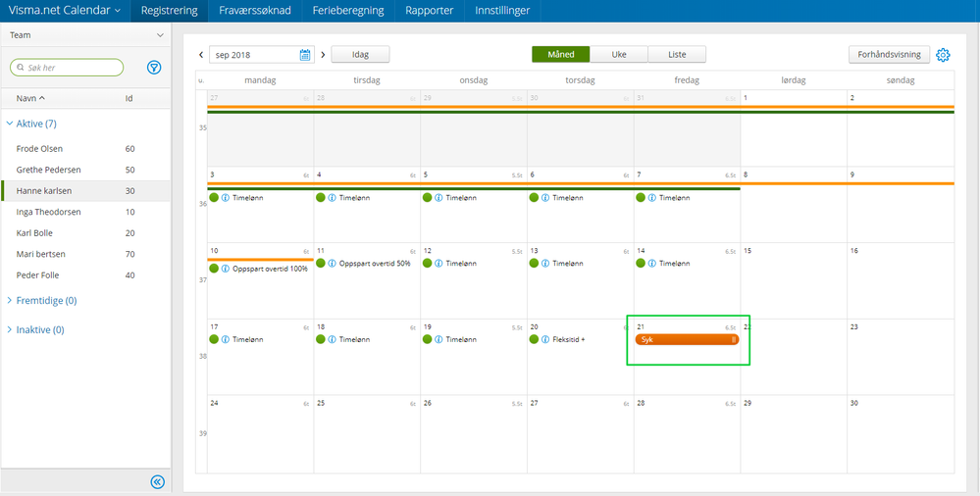The width and height of the screenshot is (980, 496).
Task: Expand the Fremtidige (0) group
Action: pos(41,301)
